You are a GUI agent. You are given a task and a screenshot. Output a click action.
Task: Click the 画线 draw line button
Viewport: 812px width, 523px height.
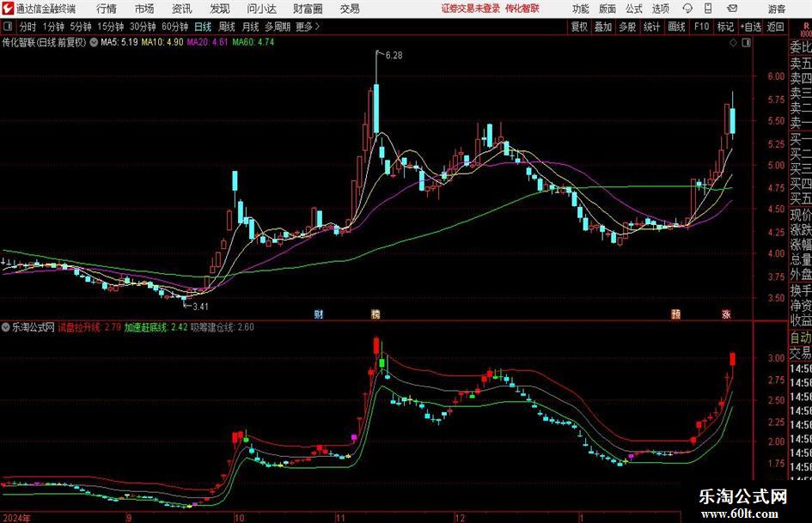coord(677,27)
